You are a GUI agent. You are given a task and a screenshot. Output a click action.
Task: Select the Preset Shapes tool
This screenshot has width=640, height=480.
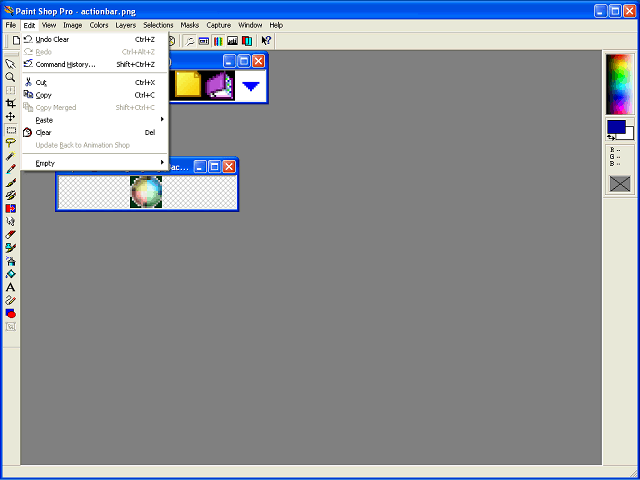click(x=11, y=313)
